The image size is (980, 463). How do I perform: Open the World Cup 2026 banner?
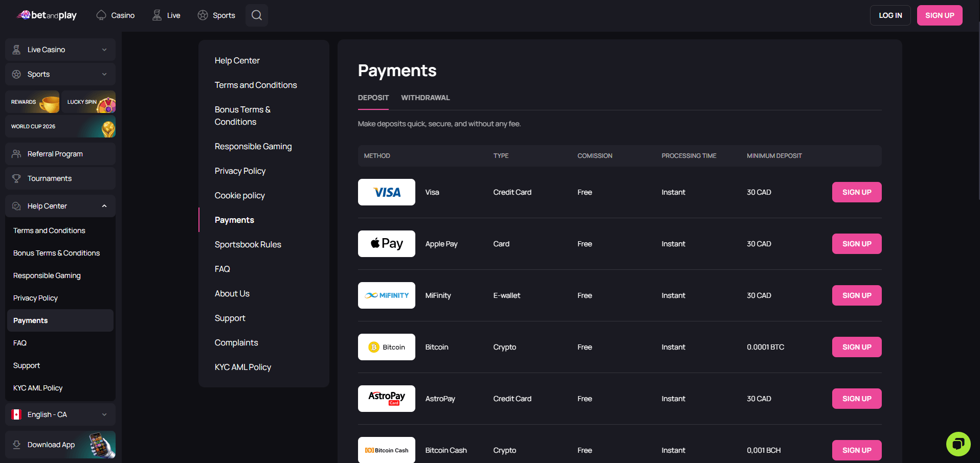click(60, 126)
